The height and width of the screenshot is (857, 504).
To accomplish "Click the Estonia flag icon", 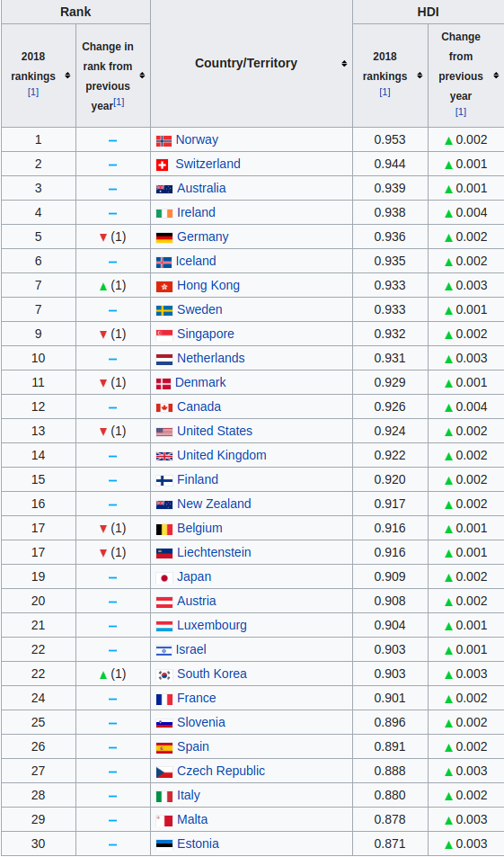I will [x=164, y=844].
